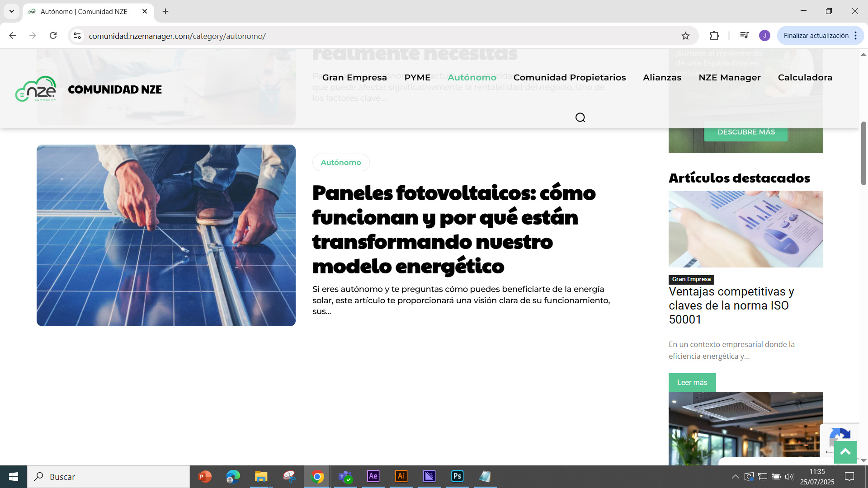Image resolution: width=868 pixels, height=488 pixels.
Task: Open the website search magnifier icon
Action: tap(580, 117)
